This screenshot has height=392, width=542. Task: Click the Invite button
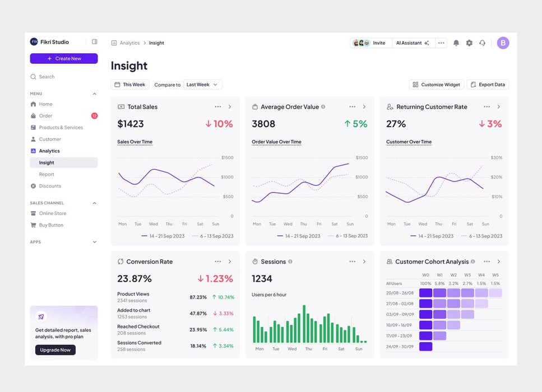click(x=371, y=43)
